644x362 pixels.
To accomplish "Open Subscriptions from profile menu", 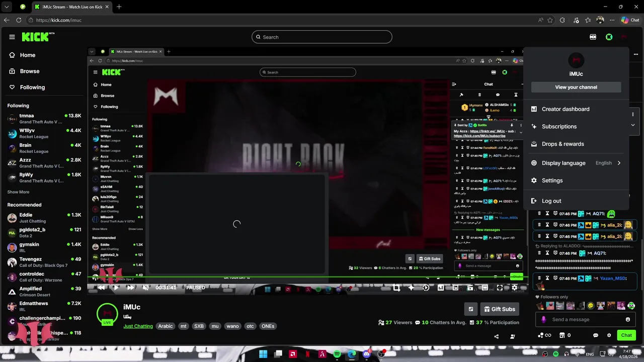I will coord(576,127).
